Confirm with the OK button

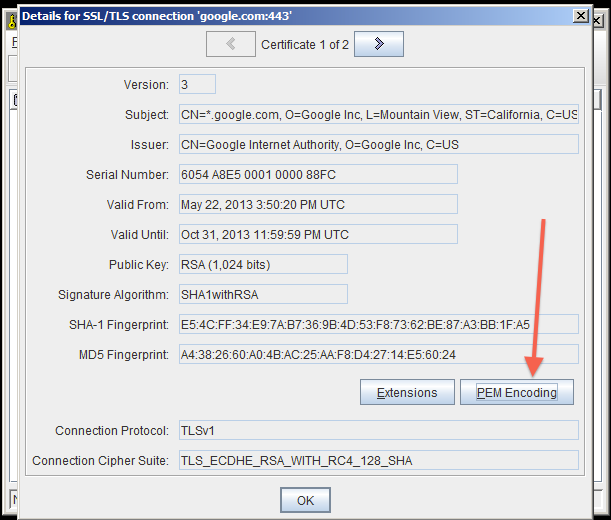click(305, 500)
